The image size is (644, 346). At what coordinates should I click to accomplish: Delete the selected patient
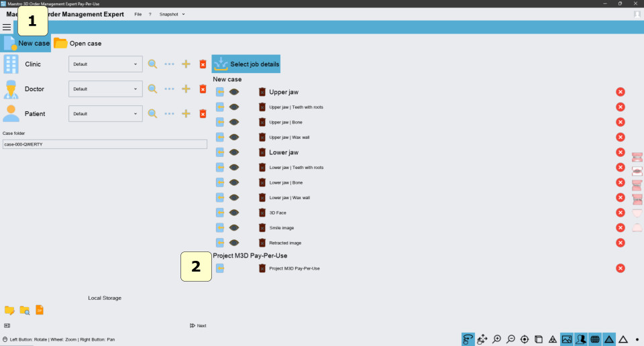(x=203, y=114)
